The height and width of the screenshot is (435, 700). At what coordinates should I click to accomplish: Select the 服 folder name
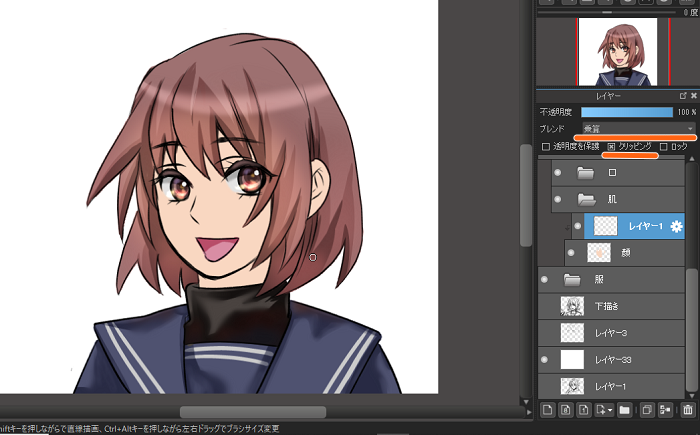pyautogui.click(x=599, y=280)
